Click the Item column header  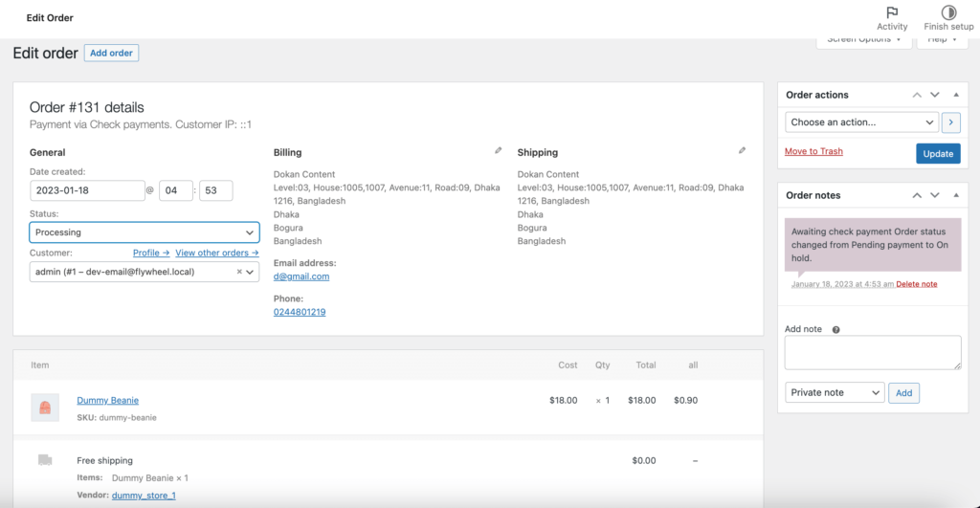click(x=40, y=364)
